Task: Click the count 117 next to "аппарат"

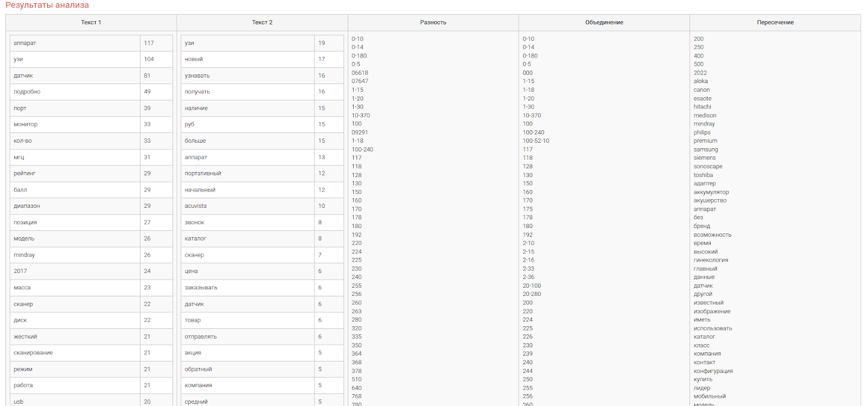Action: (149, 43)
